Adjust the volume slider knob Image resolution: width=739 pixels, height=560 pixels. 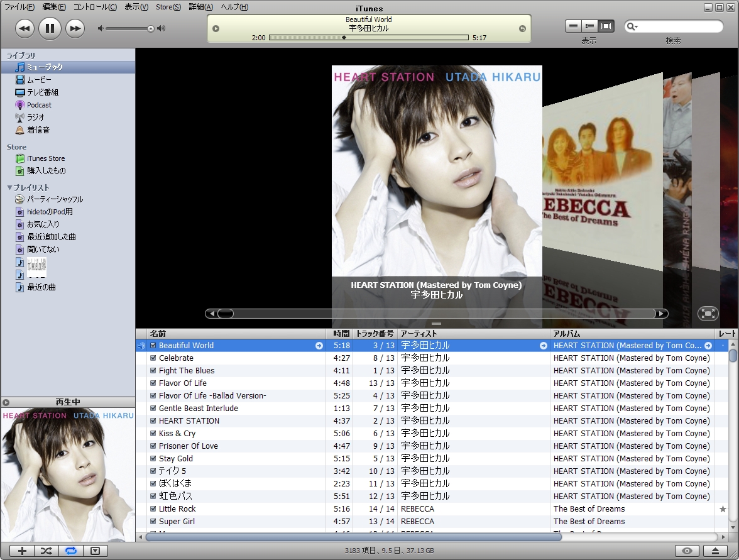click(150, 29)
